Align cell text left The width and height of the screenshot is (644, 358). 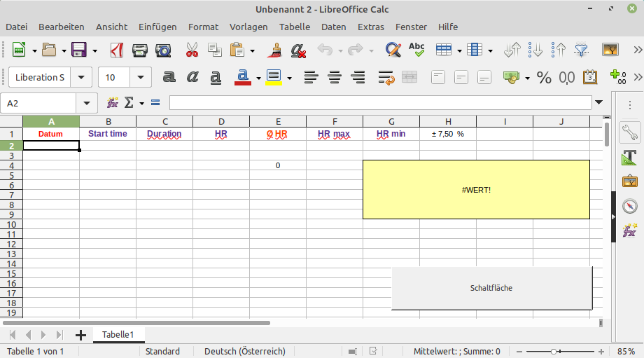coord(311,77)
